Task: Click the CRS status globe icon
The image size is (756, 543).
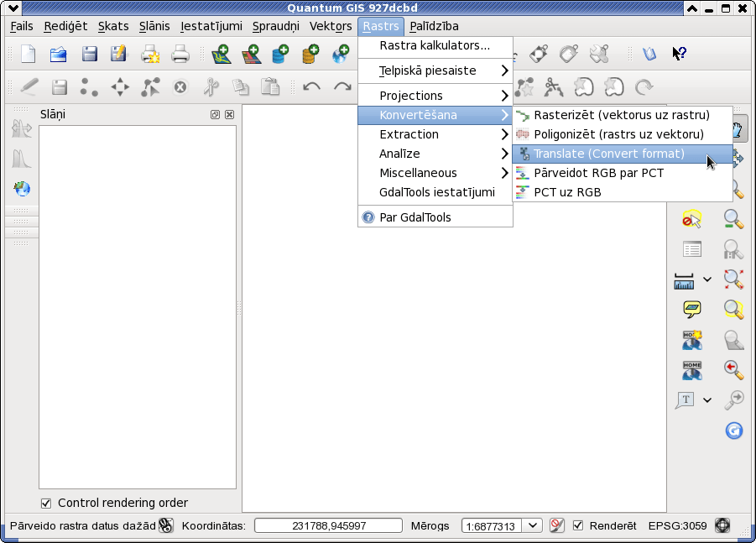Action: coord(722,525)
